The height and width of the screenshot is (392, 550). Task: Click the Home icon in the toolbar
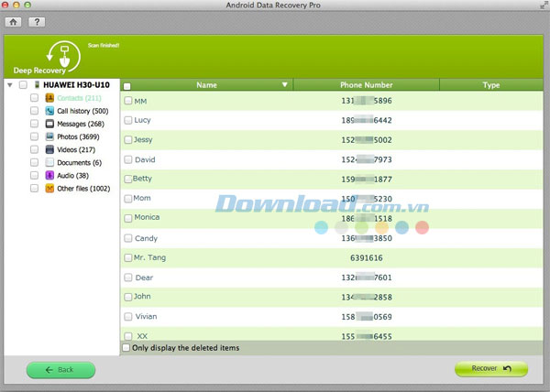[x=16, y=21]
